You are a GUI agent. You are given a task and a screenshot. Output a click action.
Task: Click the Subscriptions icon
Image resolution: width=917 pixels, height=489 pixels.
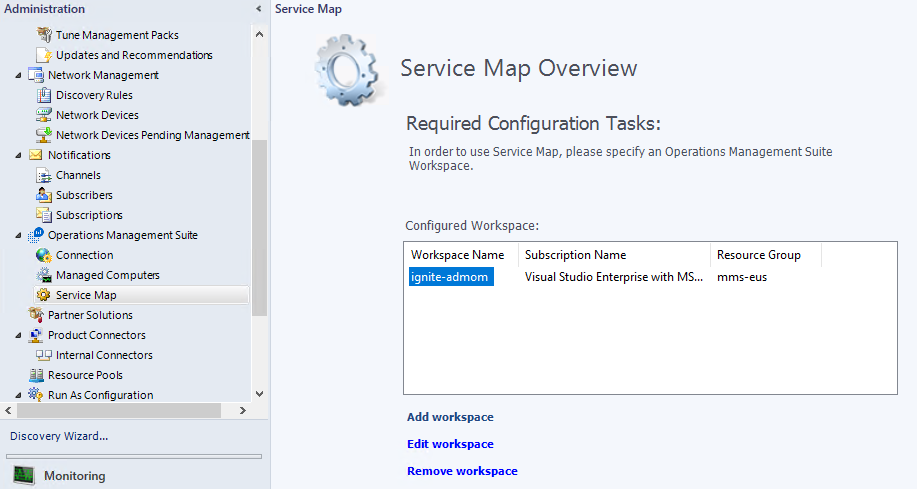44,215
